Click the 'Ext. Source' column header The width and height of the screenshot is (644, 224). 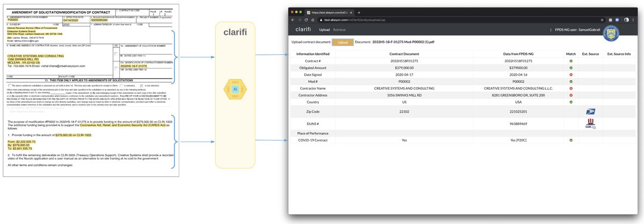590,54
